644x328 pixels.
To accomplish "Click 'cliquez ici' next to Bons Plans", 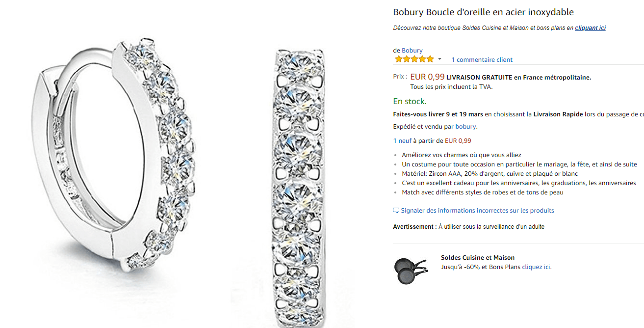I will click(x=536, y=267).
